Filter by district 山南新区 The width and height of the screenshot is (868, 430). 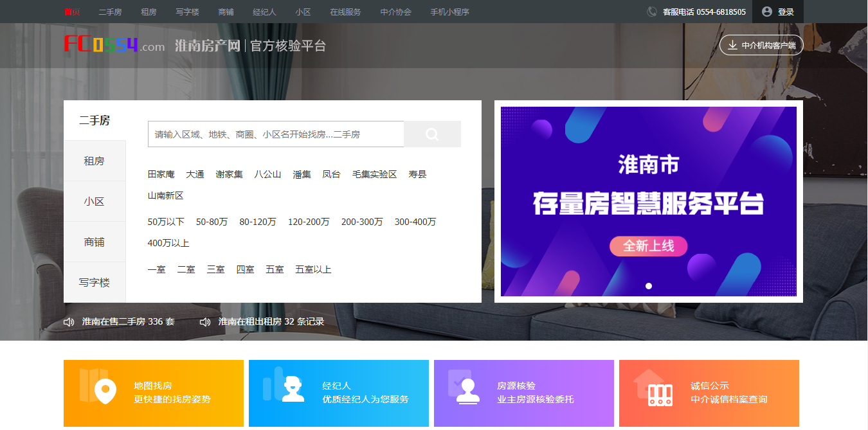(x=166, y=195)
